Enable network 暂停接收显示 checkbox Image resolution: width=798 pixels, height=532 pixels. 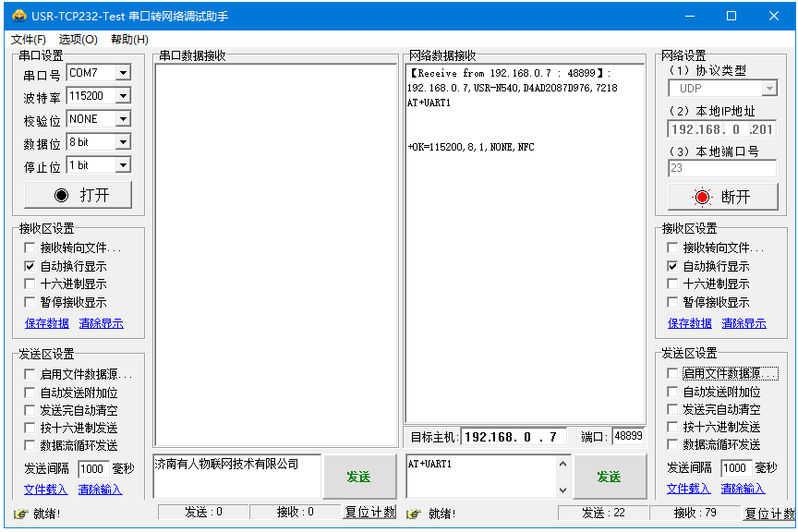[x=672, y=302]
